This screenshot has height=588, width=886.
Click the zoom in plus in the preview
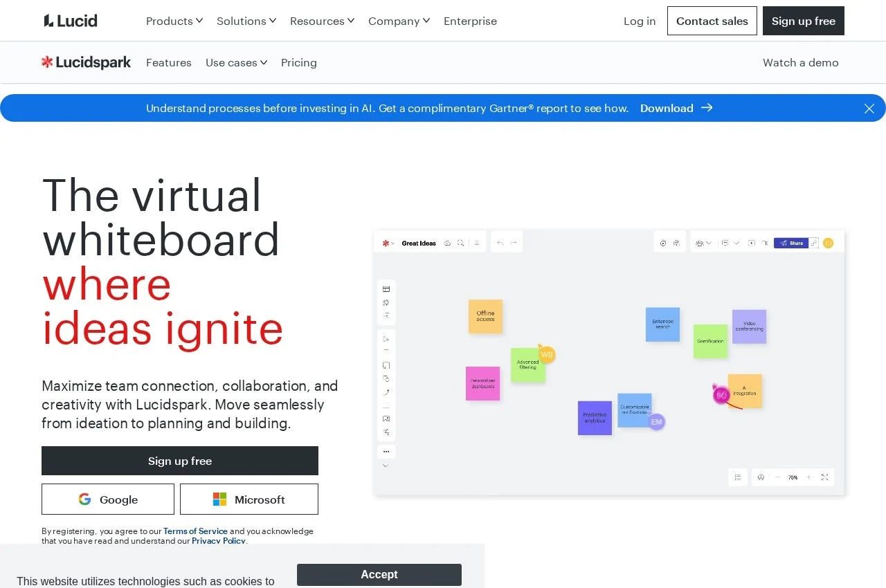click(x=808, y=477)
